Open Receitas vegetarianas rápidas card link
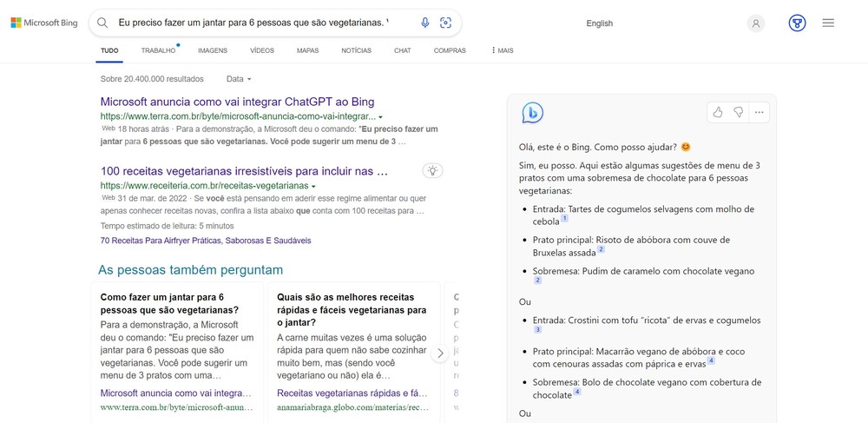This screenshot has width=868, height=423. [352, 393]
